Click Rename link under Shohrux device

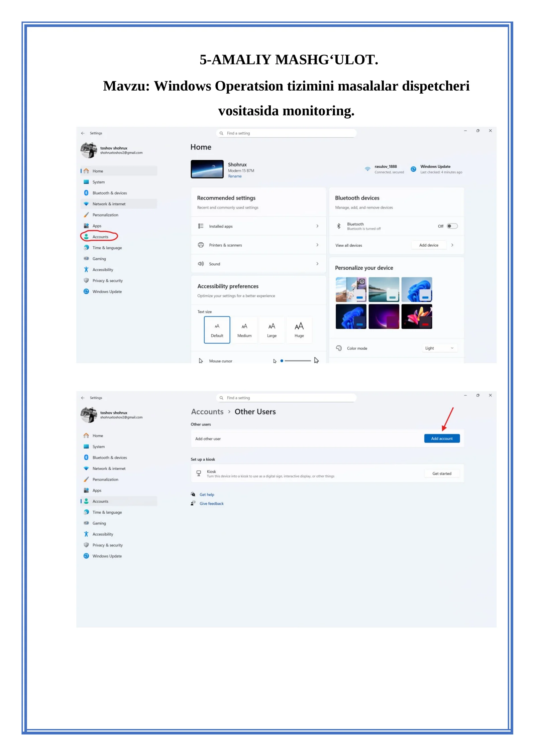point(235,176)
